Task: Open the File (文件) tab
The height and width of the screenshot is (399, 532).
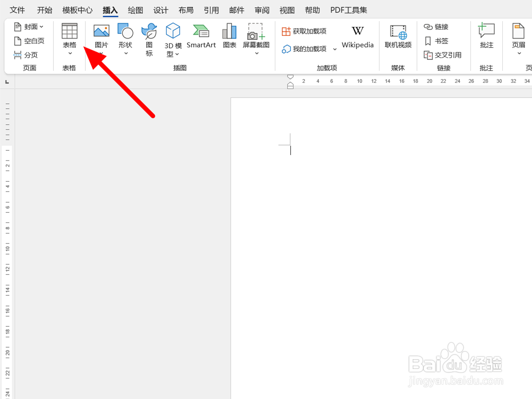Action: [x=17, y=10]
